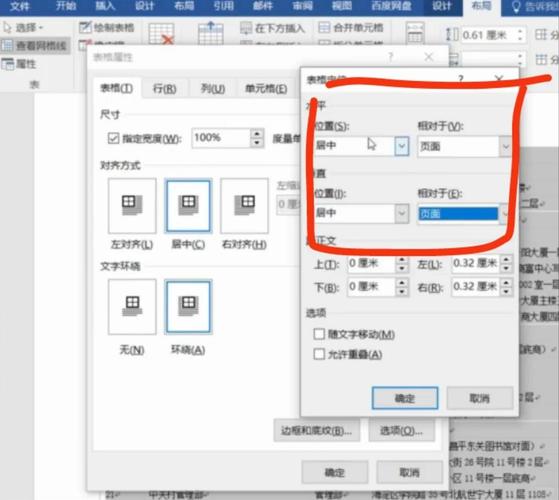Close the table positioning dialog
The height and width of the screenshot is (500, 559).
pyautogui.click(x=499, y=78)
